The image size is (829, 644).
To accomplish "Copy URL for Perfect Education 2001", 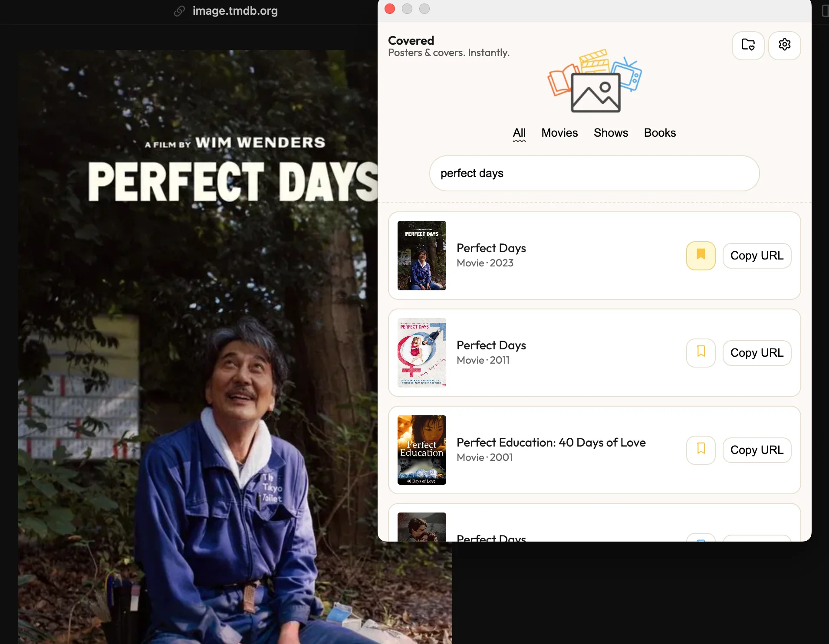I will tap(757, 450).
